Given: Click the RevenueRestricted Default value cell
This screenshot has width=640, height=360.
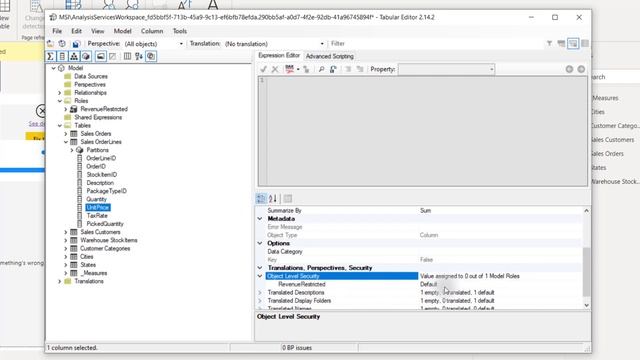Looking at the screenshot, I should pyautogui.click(x=500, y=284).
